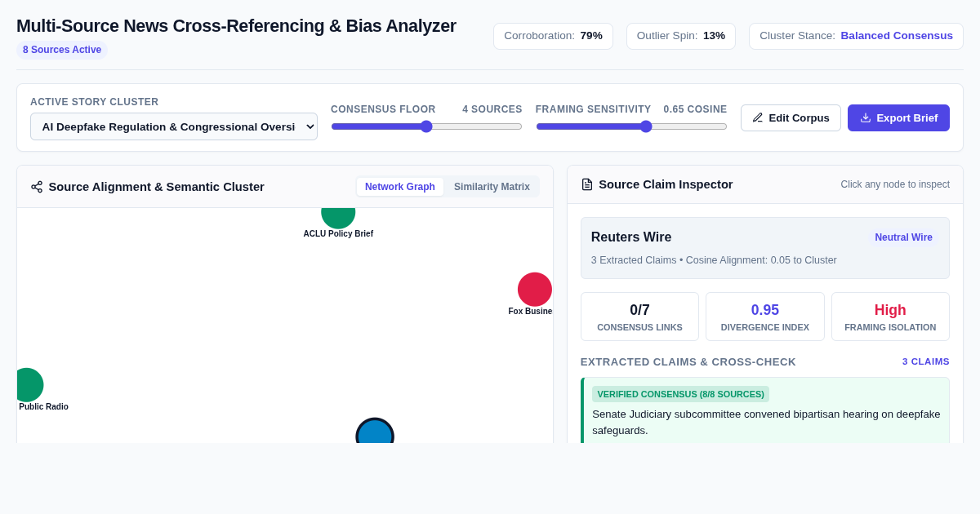Click the 3 CLAIMS label
Viewport: 980px width, 514px height.
(926, 361)
